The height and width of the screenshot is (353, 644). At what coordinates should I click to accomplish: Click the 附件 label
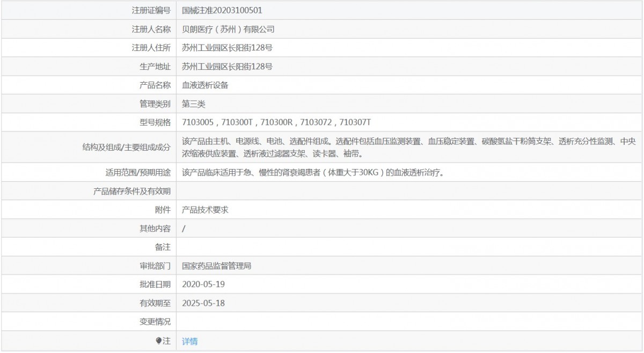point(163,210)
